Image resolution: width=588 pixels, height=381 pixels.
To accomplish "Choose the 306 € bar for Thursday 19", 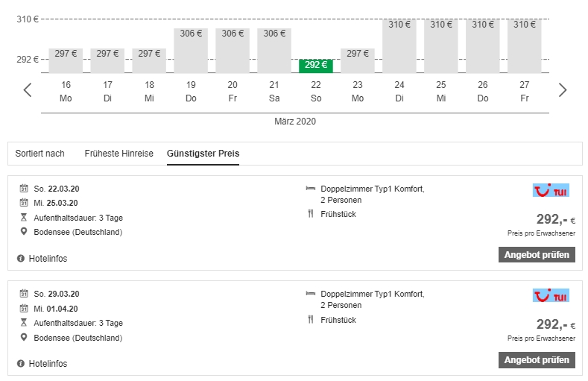I will coord(191,51).
